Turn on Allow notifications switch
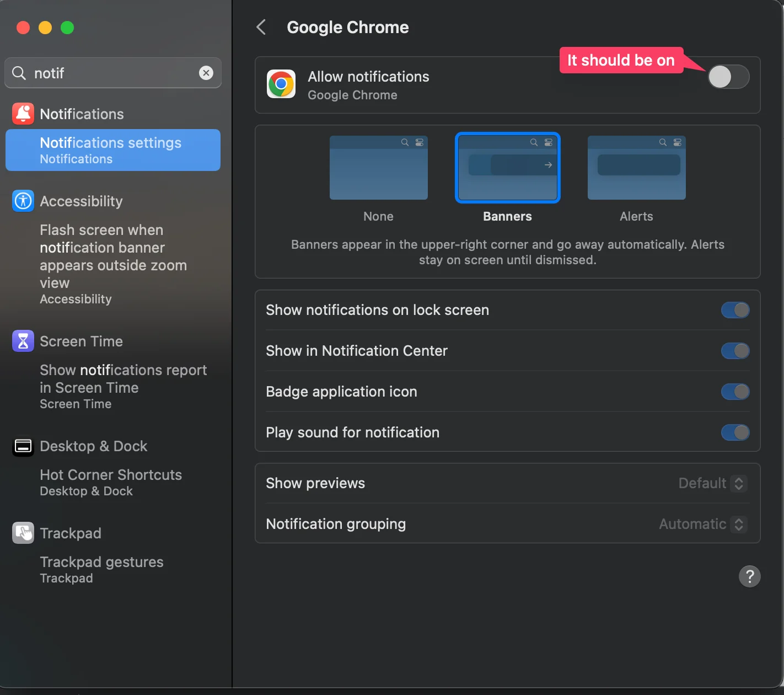 (x=728, y=77)
